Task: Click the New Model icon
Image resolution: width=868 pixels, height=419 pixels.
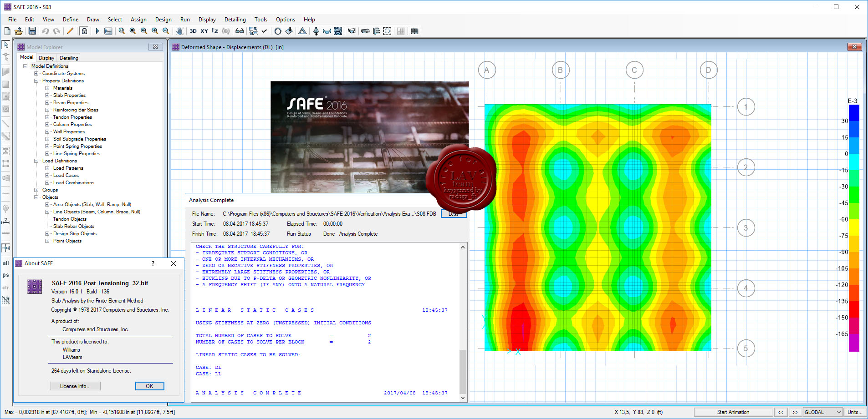Action: click(7, 31)
